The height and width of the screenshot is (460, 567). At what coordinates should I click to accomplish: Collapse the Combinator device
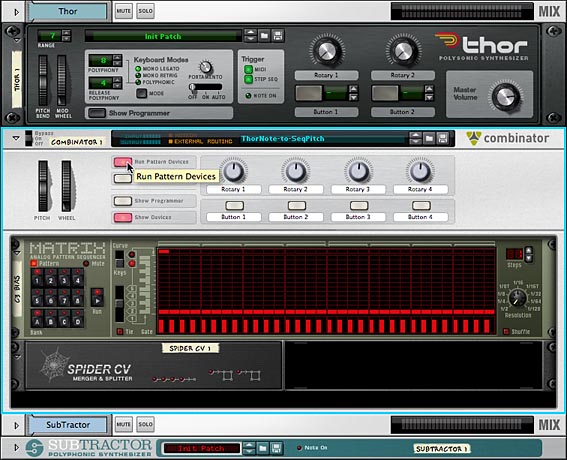point(16,138)
